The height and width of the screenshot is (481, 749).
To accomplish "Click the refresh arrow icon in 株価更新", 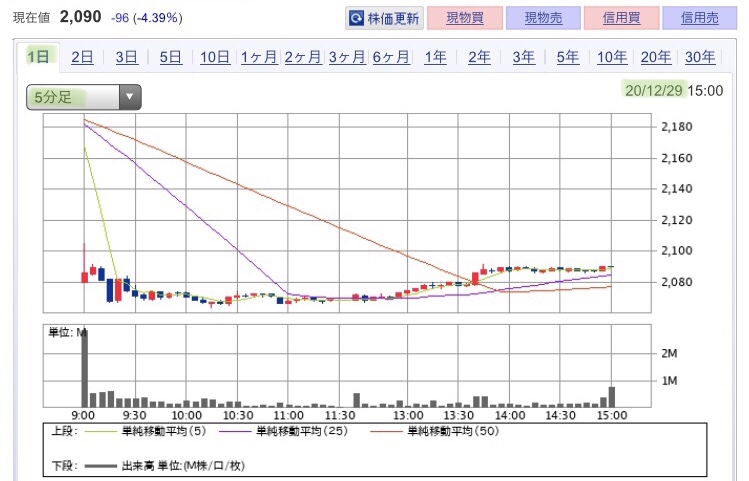I will click(x=356, y=19).
